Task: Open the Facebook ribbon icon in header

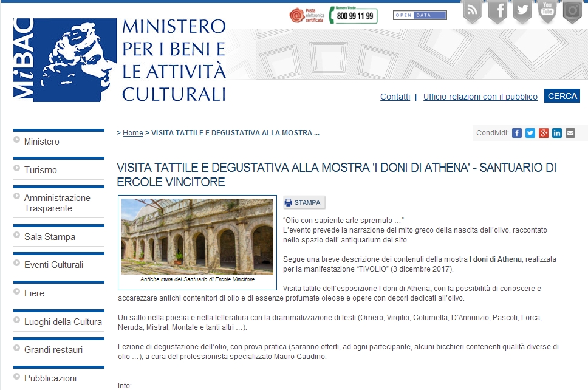Action: [497, 12]
